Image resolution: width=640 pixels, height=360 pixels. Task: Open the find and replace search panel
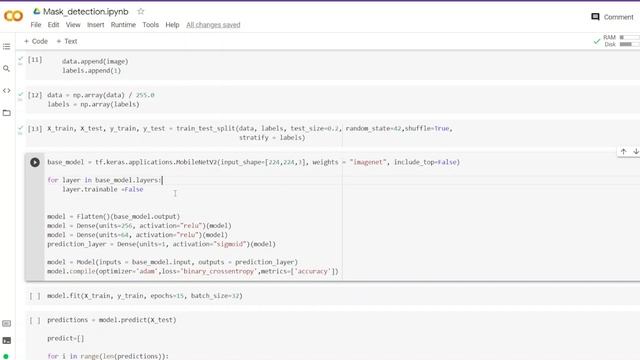click(7, 69)
